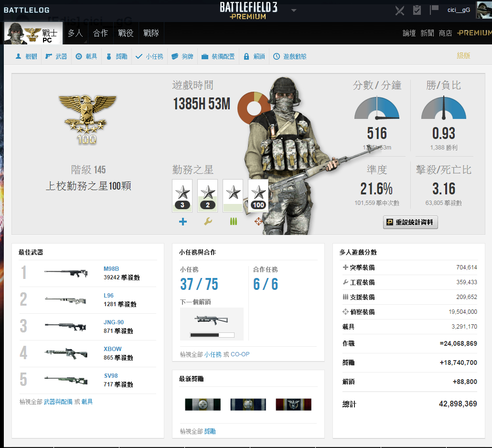Image resolution: width=492 pixels, height=448 pixels.
Task: Click 37 / 75 assignments count
Action: click(199, 284)
